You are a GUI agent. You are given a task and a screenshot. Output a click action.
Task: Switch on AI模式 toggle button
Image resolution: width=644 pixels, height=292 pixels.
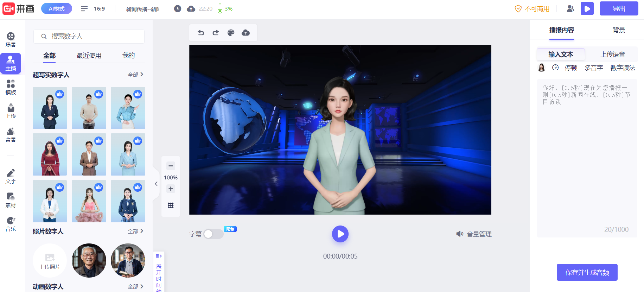[x=56, y=9]
